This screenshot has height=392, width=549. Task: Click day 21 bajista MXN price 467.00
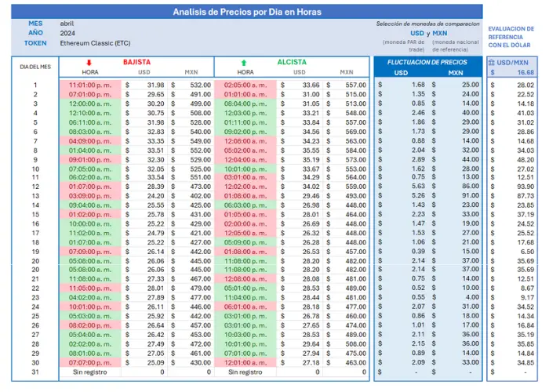[200, 279]
